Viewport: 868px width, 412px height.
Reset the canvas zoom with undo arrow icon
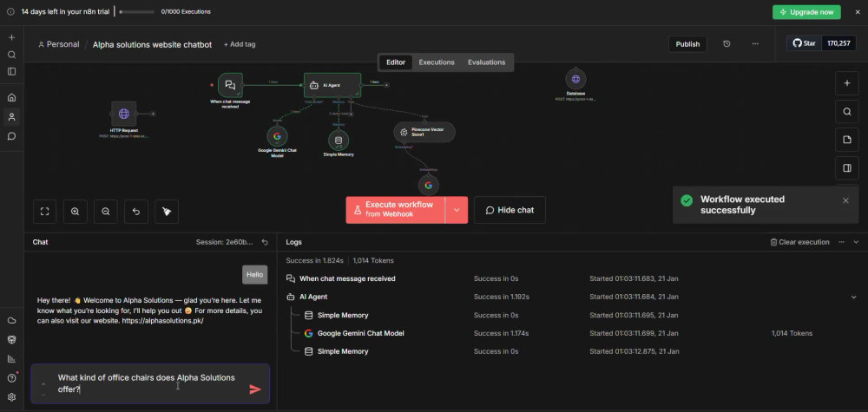[136, 212]
